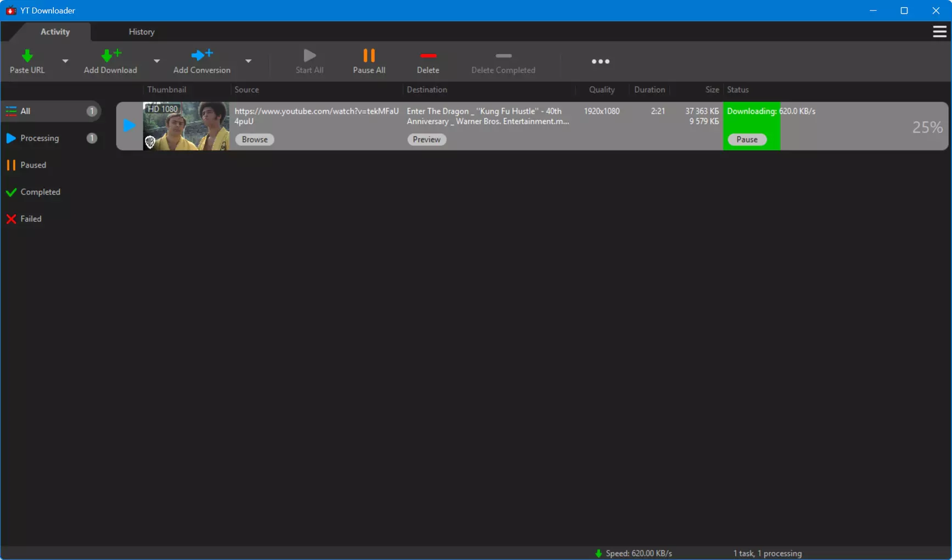The height and width of the screenshot is (560, 952).
Task: Select the Processing filter
Action: 52,138
